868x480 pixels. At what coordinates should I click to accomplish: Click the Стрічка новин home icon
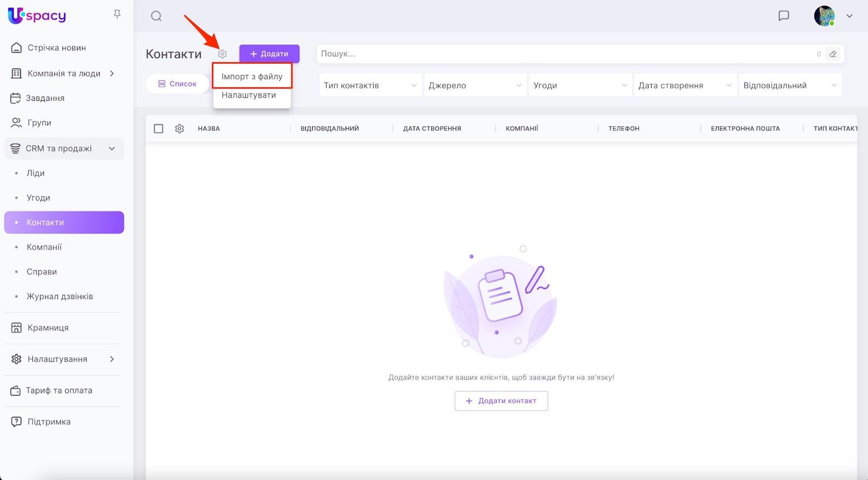(16, 48)
